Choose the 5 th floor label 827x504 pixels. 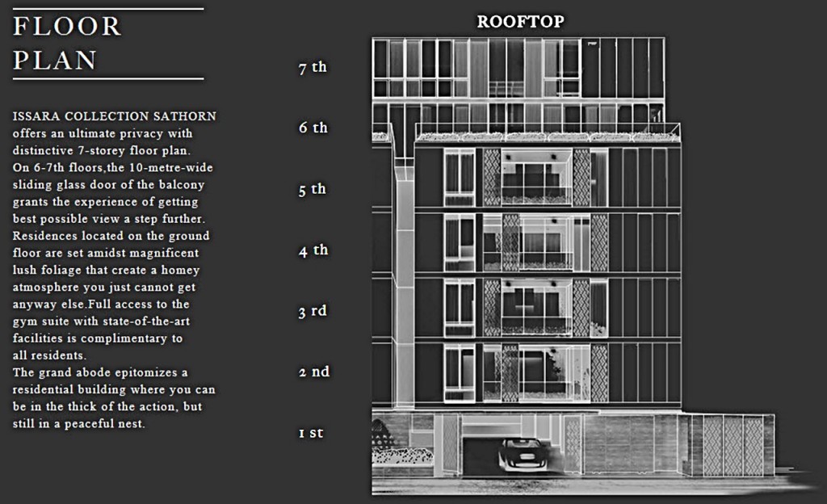click(313, 190)
